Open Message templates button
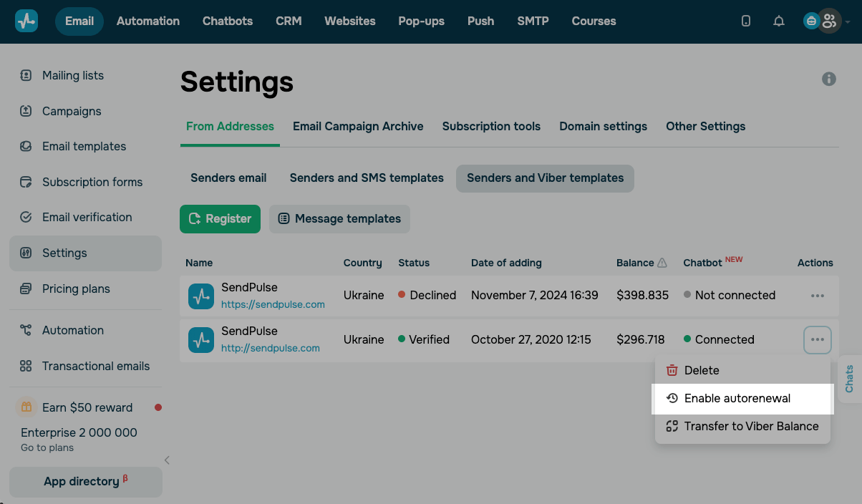862x504 pixels. pyautogui.click(x=339, y=219)
